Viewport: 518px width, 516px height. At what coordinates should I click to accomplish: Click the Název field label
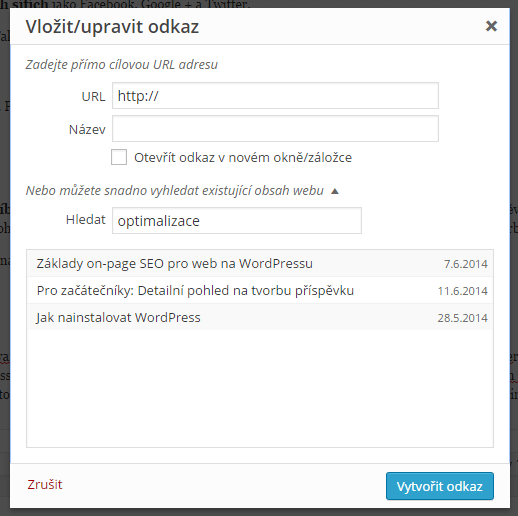(87, 129)
